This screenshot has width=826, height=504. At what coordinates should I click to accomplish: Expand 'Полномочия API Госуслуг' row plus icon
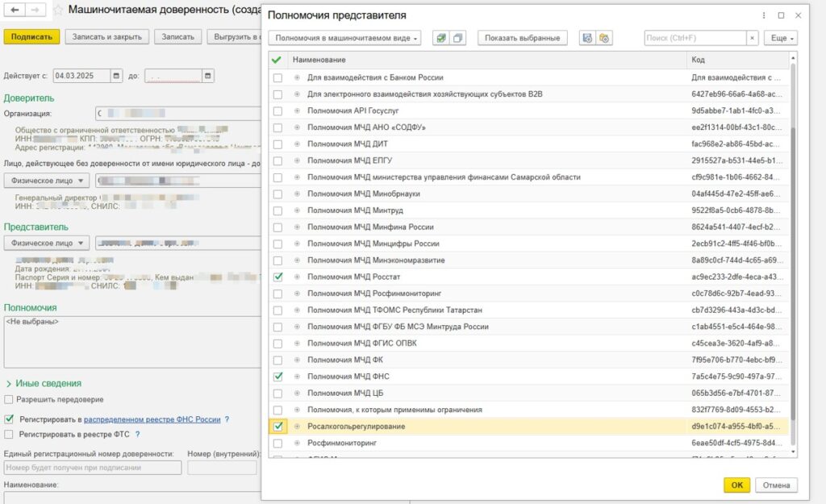click(x=297, y=110)
